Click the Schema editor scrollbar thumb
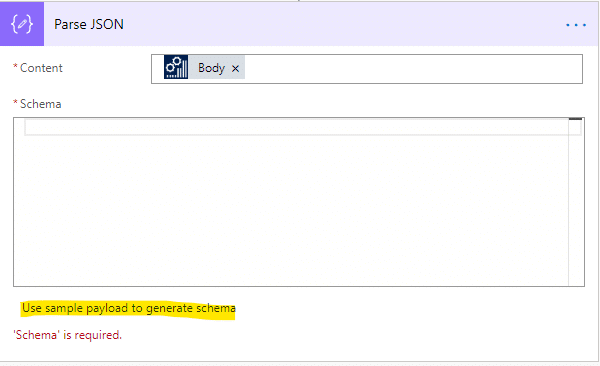The height and width of the screenshot is (366, 600). pyautogui.click(x=575, y=119)
